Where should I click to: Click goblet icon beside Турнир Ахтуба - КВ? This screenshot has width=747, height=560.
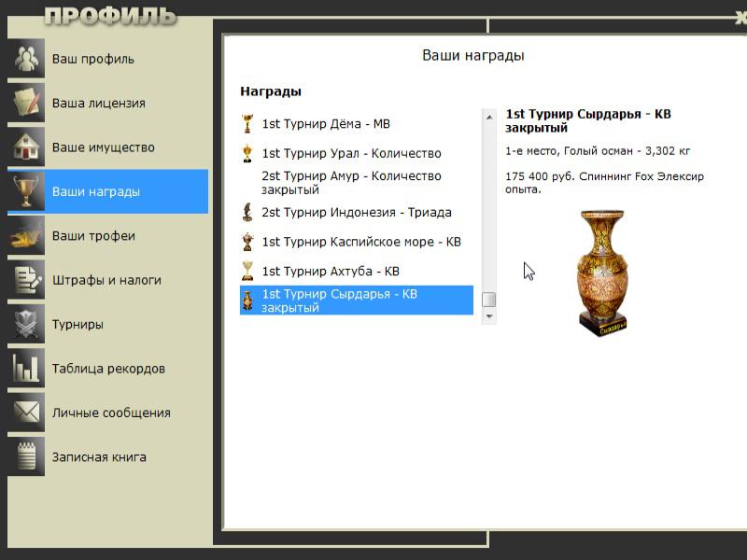coord(247,272)
